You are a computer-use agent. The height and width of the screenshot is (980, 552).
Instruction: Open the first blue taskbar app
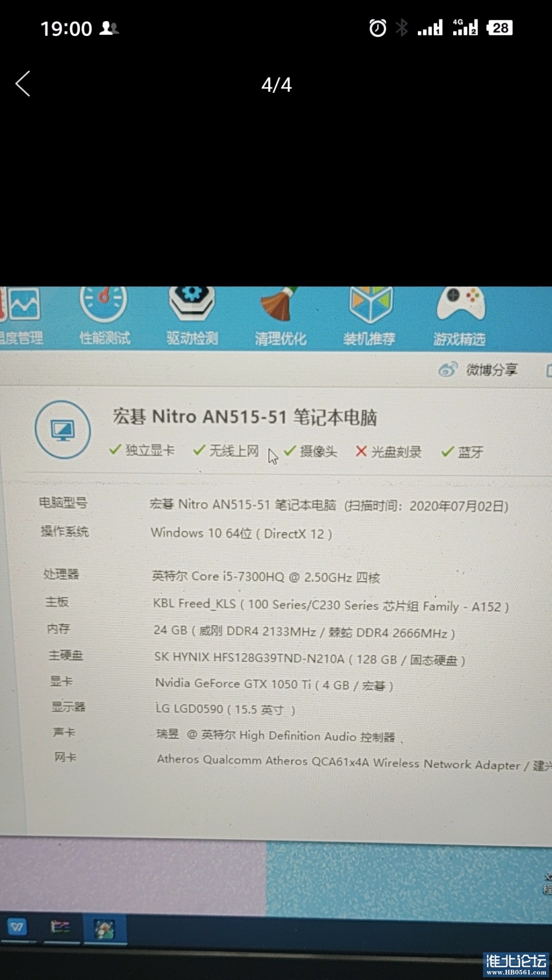pos(18,928)
